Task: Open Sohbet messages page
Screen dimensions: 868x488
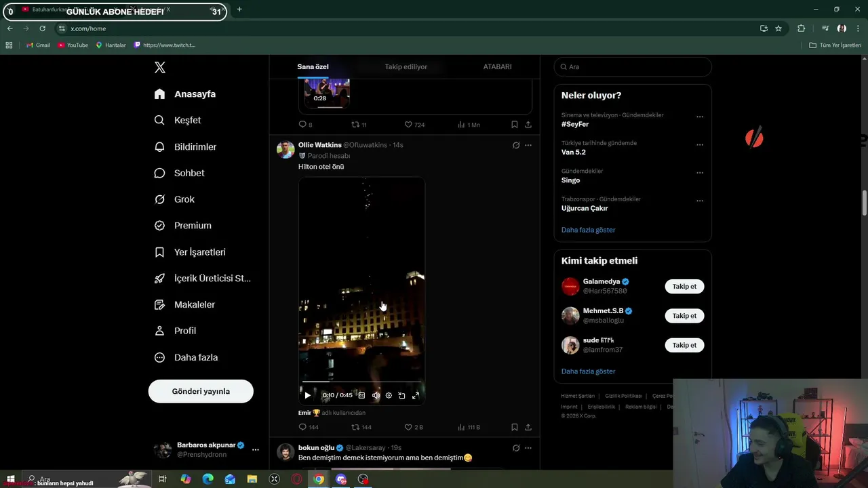Action: 179,173
